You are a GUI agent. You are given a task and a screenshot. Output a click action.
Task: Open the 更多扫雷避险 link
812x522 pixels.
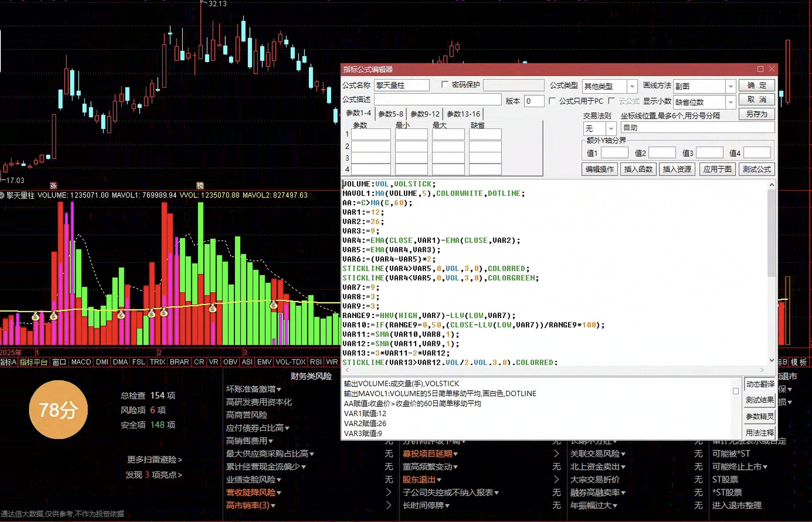tap(154, 460)
